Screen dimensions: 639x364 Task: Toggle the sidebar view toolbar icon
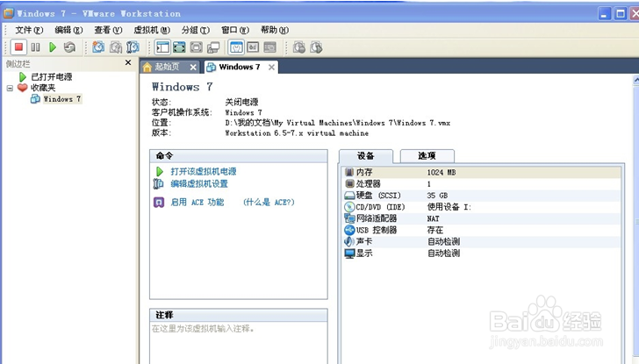(x=162, y=47)
